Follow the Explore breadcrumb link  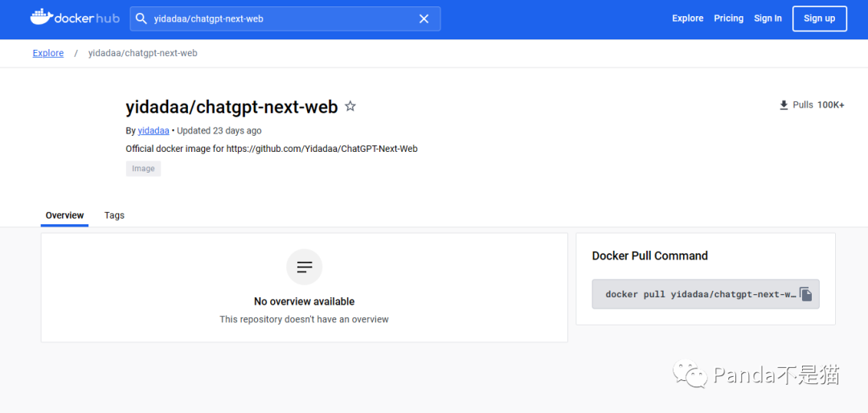coord(48,53)
